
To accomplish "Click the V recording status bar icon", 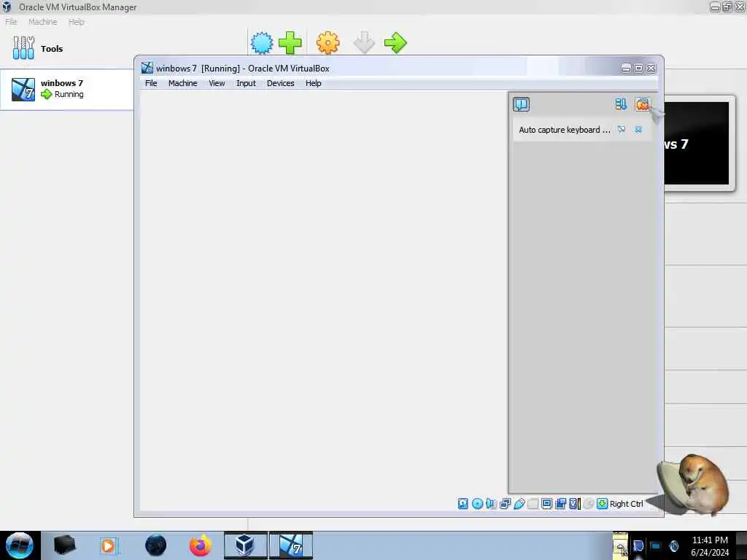I will [575, 504].
